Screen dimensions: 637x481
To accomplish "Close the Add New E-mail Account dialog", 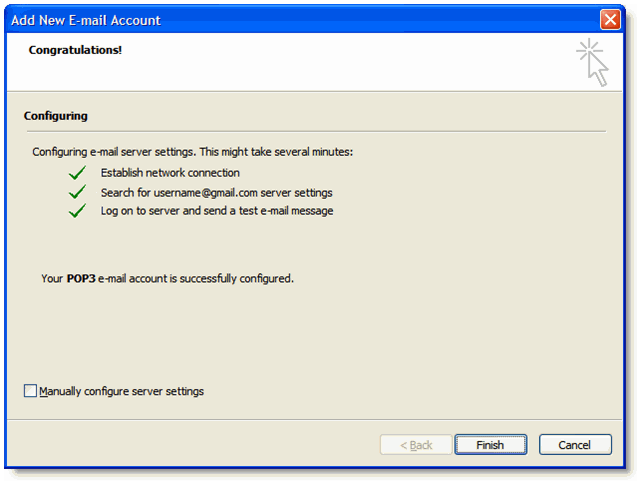I will (610, 20).
